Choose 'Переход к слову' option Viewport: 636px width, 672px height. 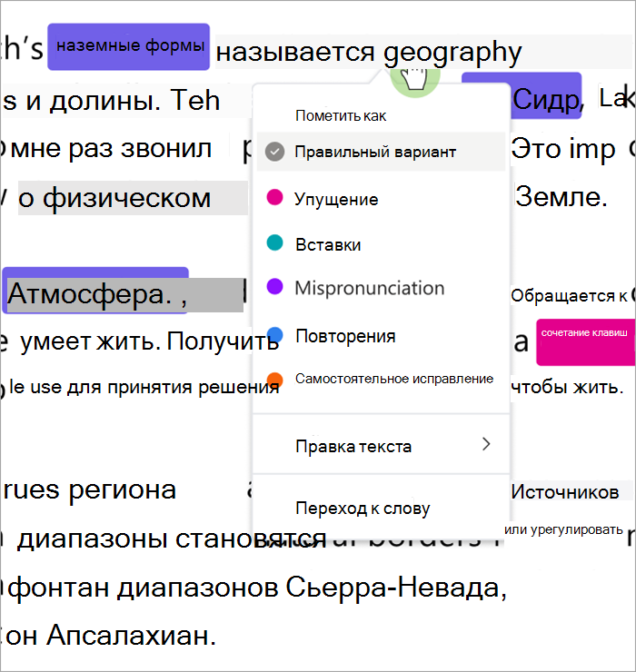[x=363, y=509]
